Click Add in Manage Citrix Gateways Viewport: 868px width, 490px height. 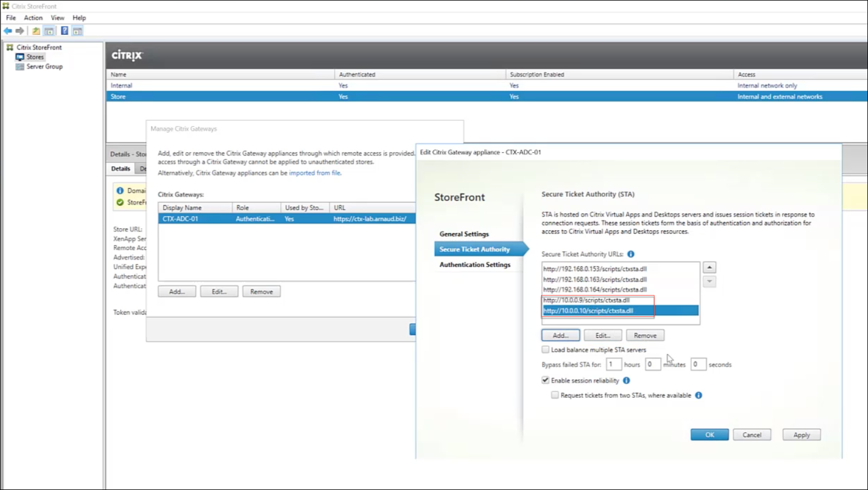tap(177, 292)
